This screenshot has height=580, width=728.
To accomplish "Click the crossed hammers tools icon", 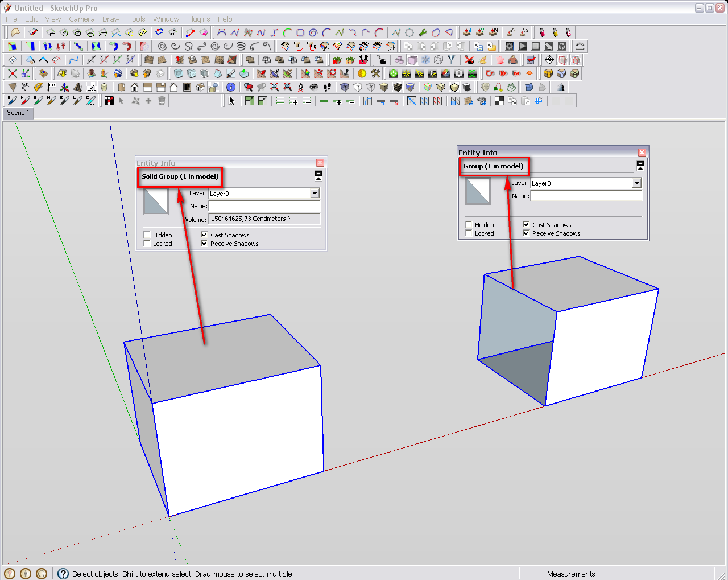I will [x=375, y=73].
